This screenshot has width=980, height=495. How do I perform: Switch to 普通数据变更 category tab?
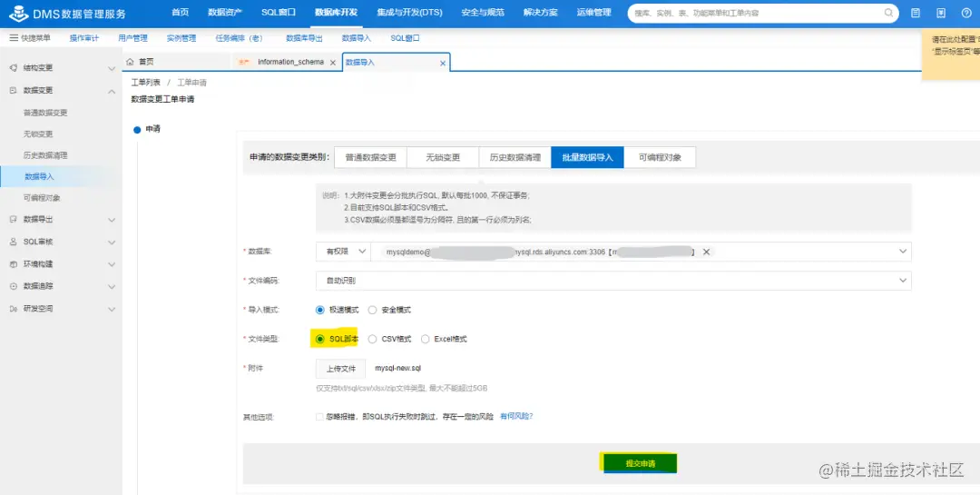(x=370, y=158)
